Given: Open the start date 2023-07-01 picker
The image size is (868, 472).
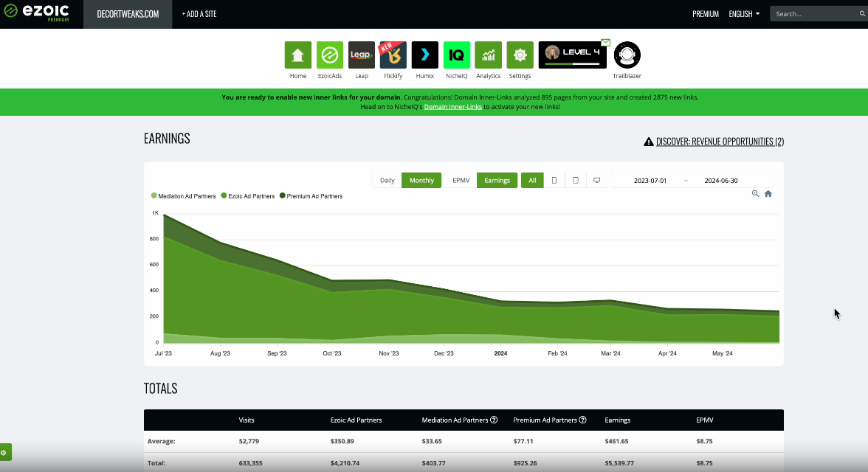Looking at the screenshot, I should [650, 181].
